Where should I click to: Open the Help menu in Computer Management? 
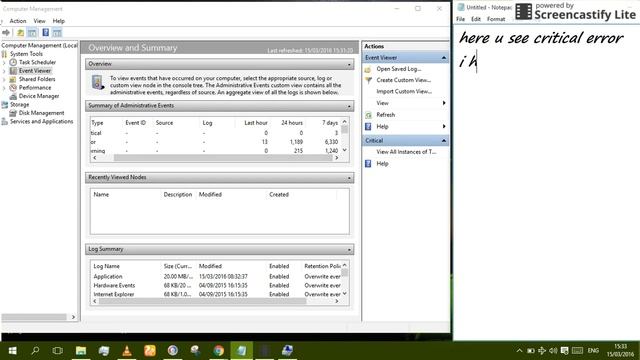tap(59, 21)
